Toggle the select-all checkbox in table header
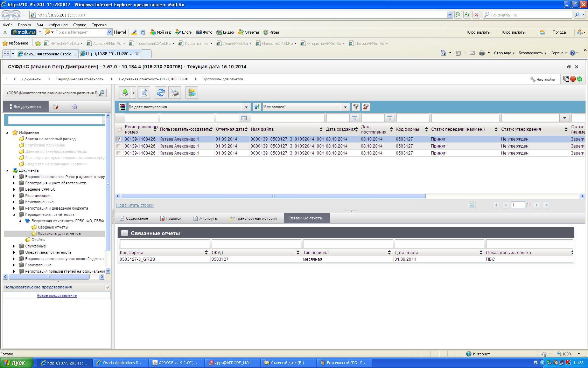 point(119,129)
